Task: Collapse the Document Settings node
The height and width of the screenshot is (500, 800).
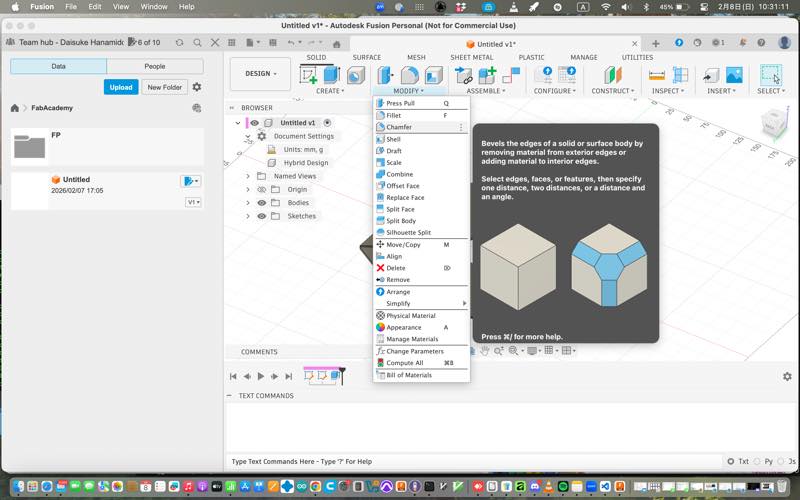Action: click(x=248, y=136)
